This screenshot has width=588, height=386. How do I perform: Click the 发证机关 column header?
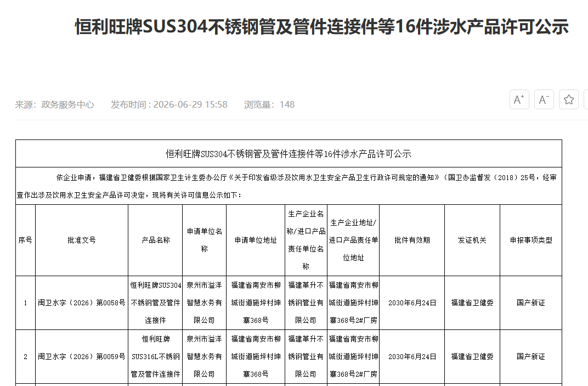tap(472, 240)
